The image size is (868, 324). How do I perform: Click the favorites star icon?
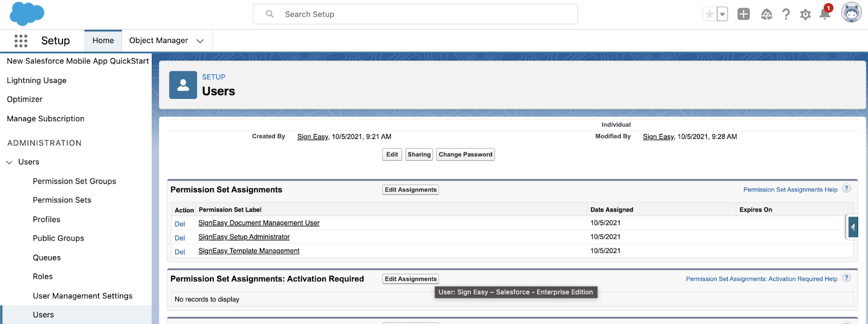tap(710, 14)
